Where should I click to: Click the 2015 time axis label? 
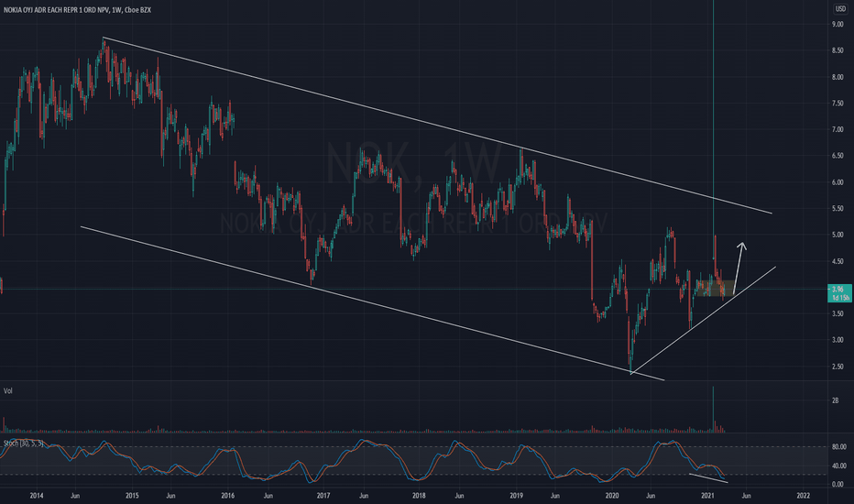pos(132,496)
